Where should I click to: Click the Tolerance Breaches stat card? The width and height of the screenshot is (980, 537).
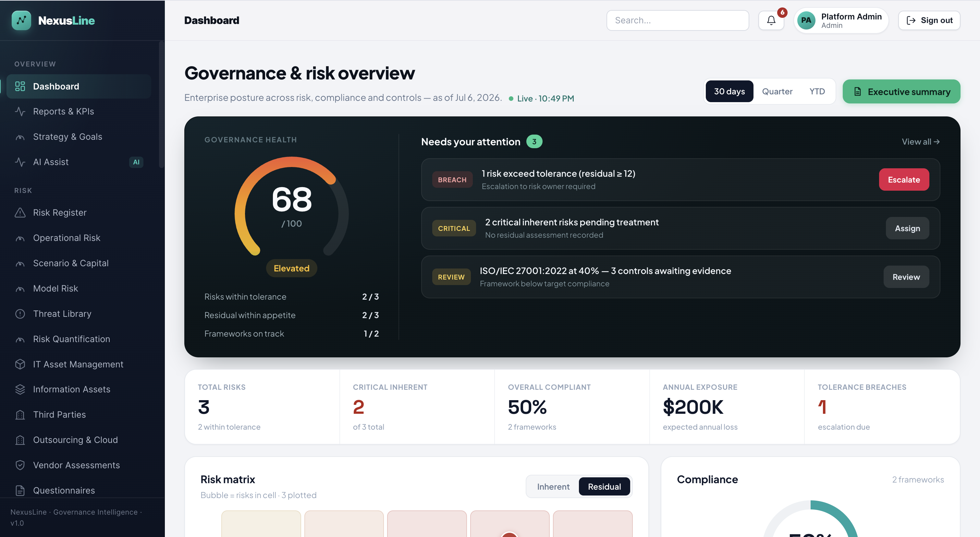882,407
